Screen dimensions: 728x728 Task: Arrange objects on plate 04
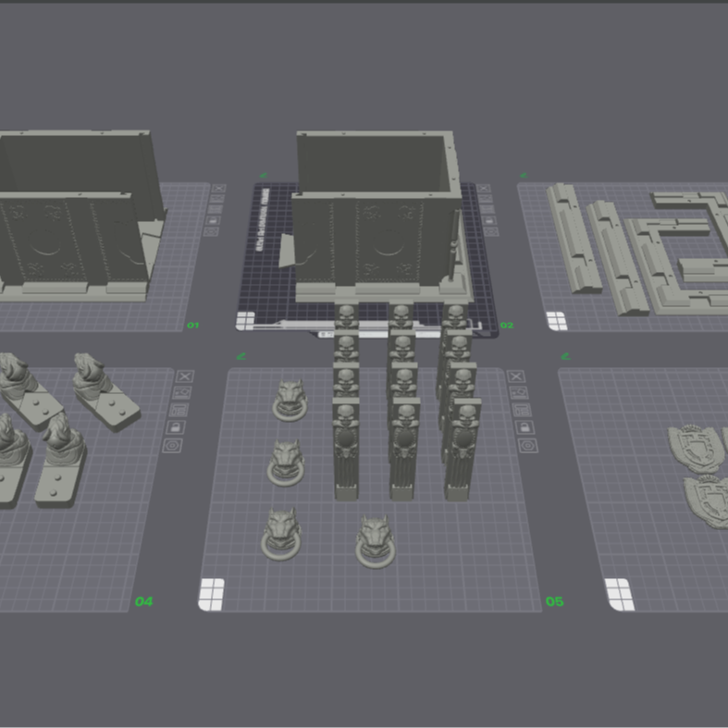coord(180,410)
